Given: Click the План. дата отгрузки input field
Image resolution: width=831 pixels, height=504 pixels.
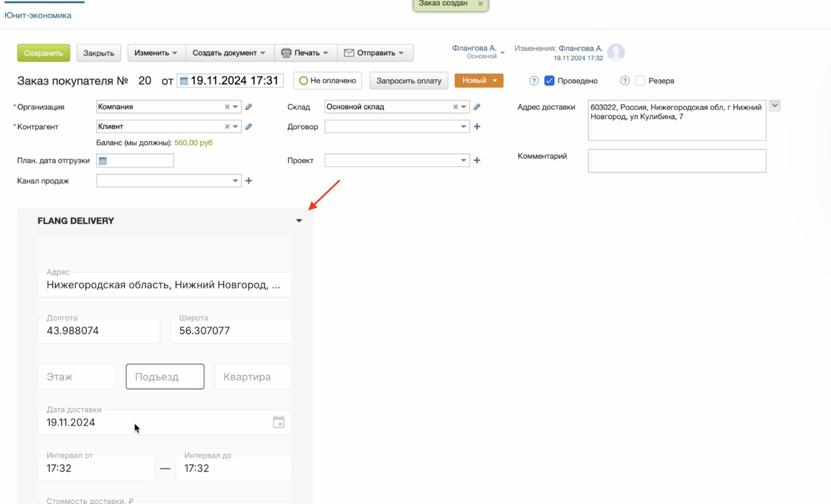Looking at the screenshot, I should tap(135, 160).
